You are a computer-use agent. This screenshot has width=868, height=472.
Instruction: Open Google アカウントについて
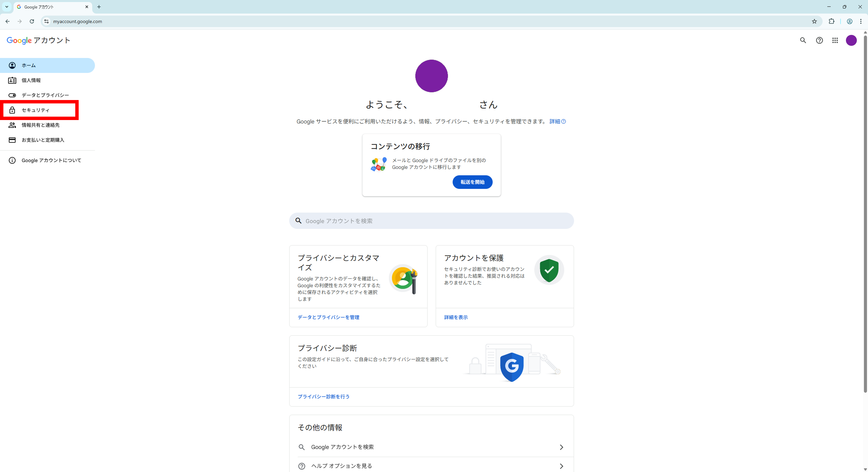click(47, 160)
